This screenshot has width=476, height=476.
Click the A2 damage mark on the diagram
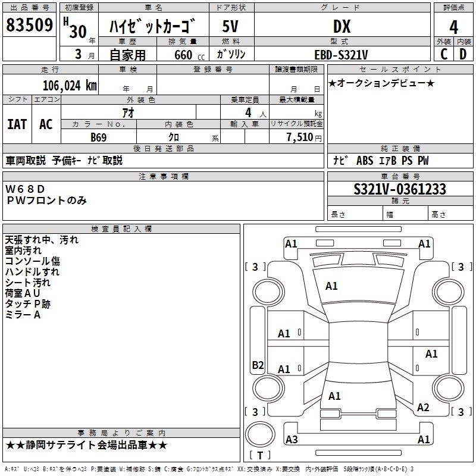tap(423, 408)
